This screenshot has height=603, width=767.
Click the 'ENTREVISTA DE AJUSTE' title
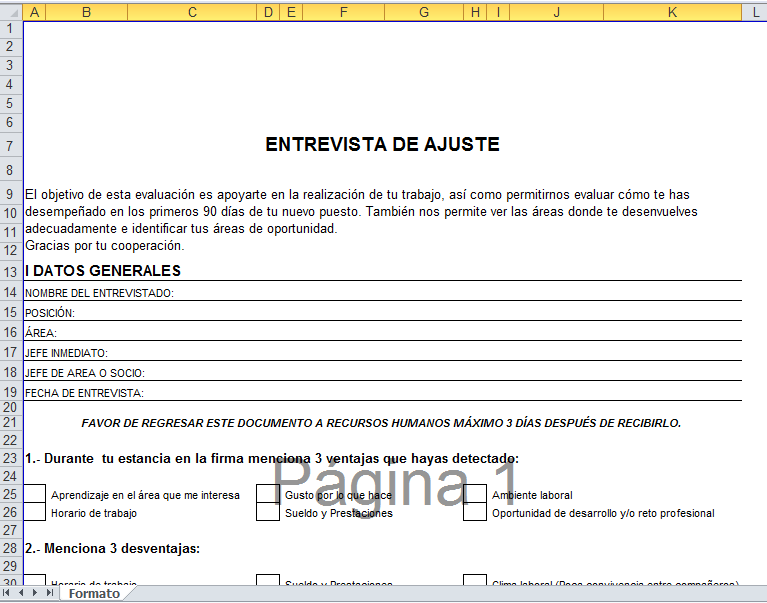click(x=383, y=144)
